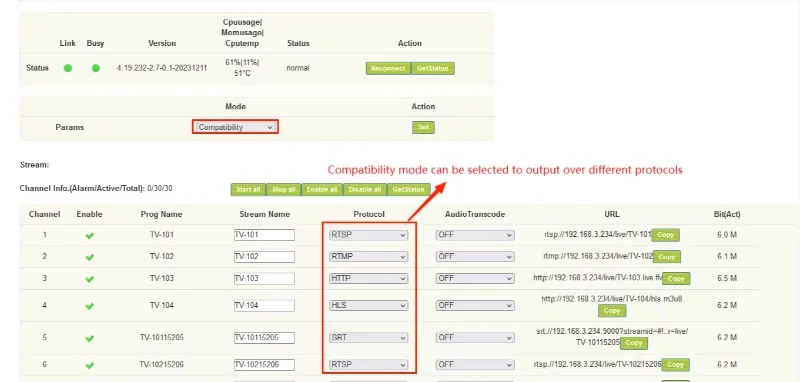The height and width of the screenshot is (382, 800).
Task: Toggle the Enable checkmark for TV-10215206
Action: [89, 365]
